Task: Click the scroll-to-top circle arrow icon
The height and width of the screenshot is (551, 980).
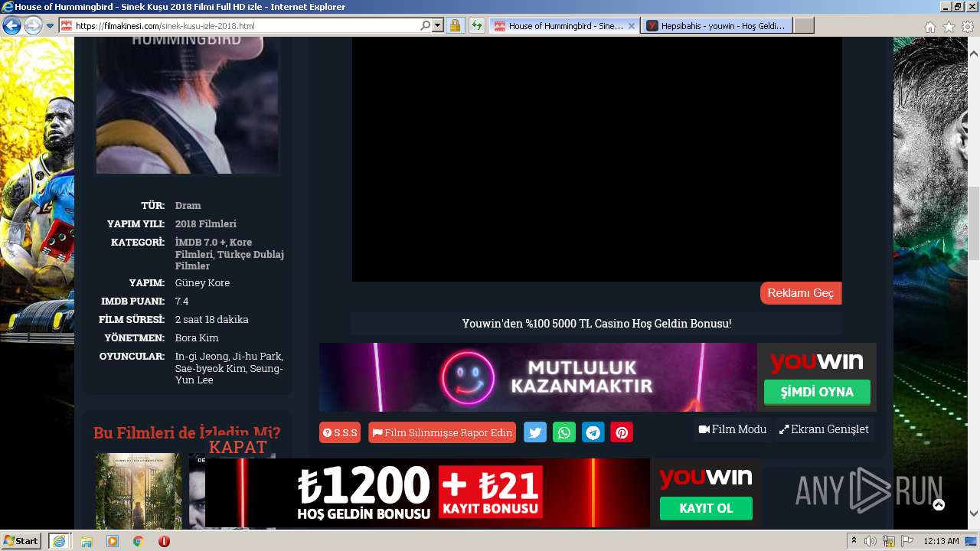Action: (x=939, y=504)
